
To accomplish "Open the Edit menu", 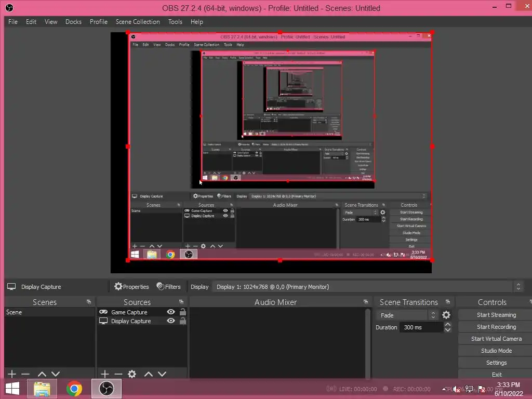I will 31,22.
